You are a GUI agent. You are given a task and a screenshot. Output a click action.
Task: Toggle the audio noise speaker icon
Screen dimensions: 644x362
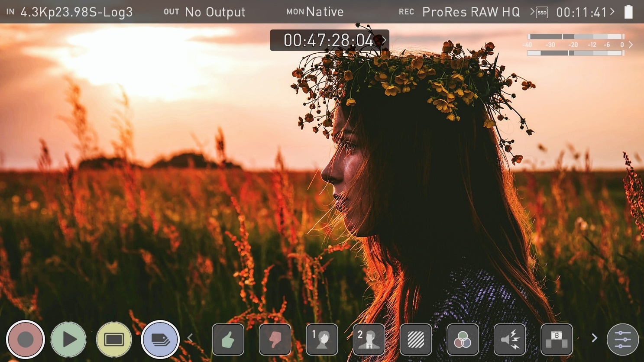click(510, 340)
